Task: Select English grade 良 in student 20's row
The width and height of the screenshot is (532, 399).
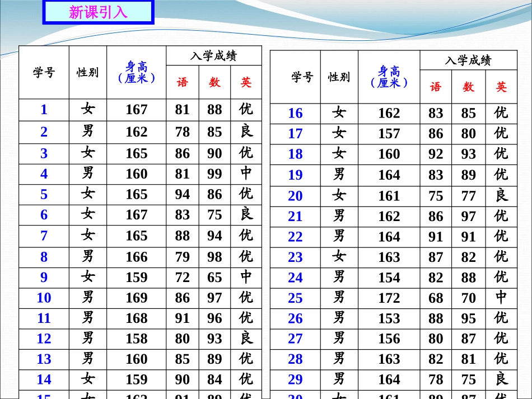Action: [x=501, y=195]
